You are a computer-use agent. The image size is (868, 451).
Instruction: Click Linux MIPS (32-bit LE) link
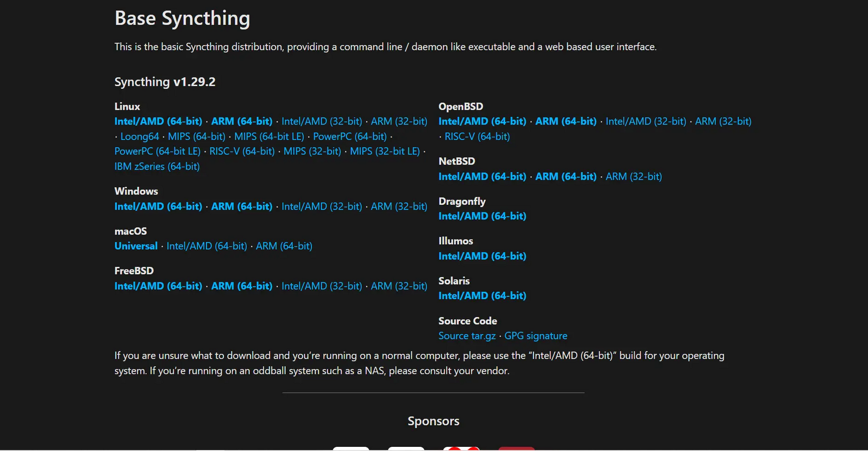click(385, 152)
